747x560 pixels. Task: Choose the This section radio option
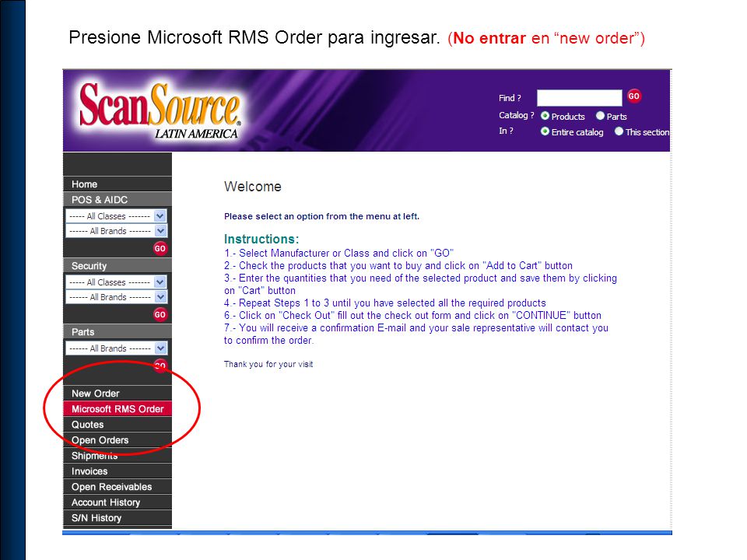619,131
